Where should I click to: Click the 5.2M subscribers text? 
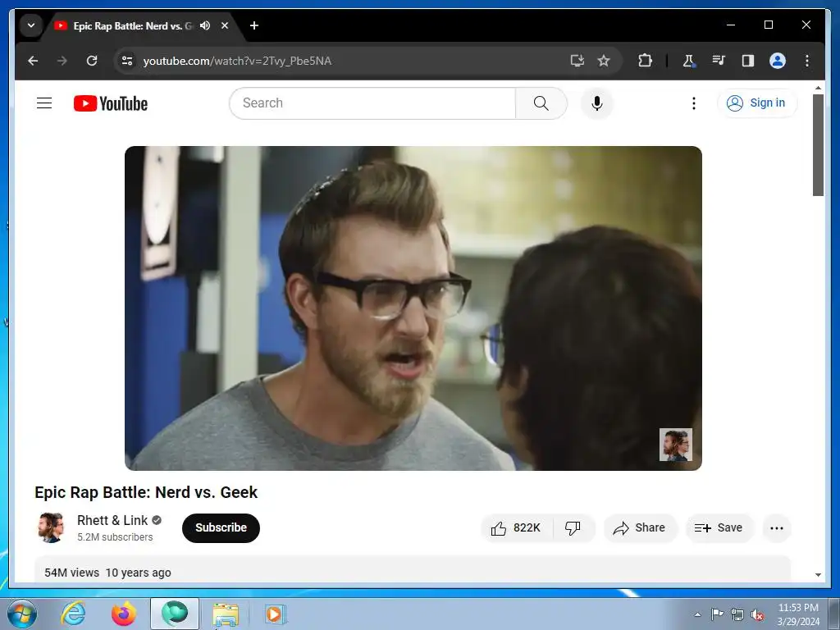(x=115, y=536)
